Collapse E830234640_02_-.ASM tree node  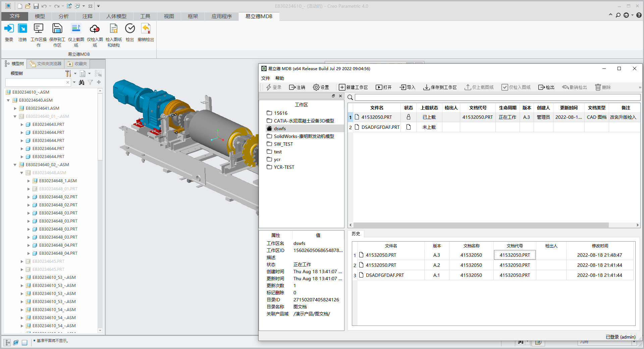(15, 165)
